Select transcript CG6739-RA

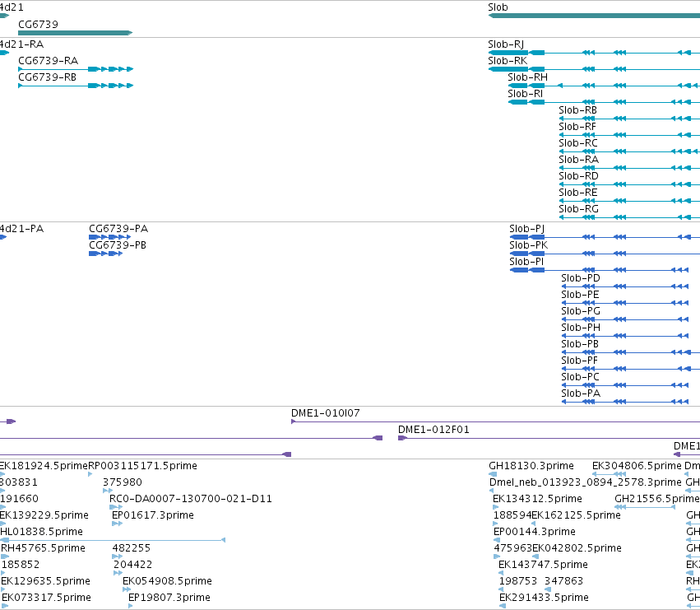point(49,60)
